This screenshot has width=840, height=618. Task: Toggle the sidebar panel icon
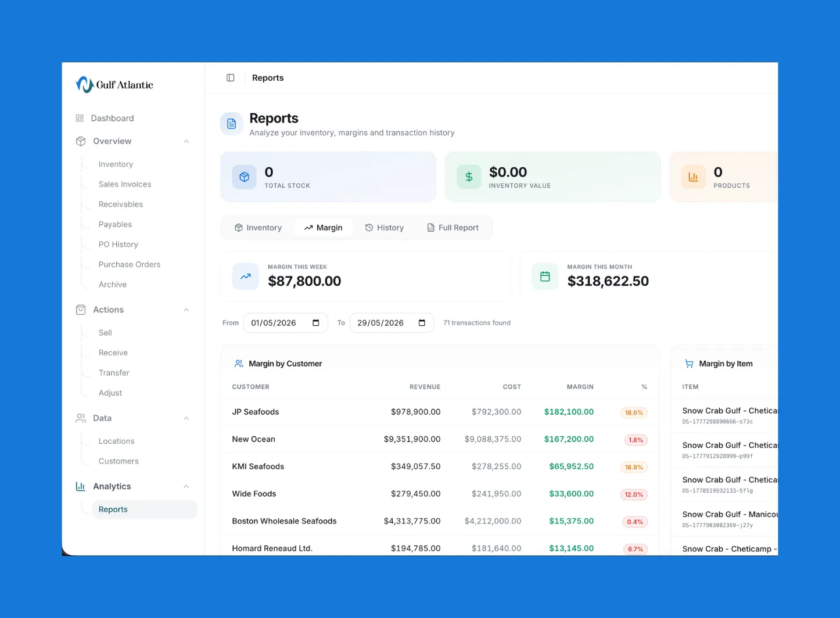pos(231,78)
